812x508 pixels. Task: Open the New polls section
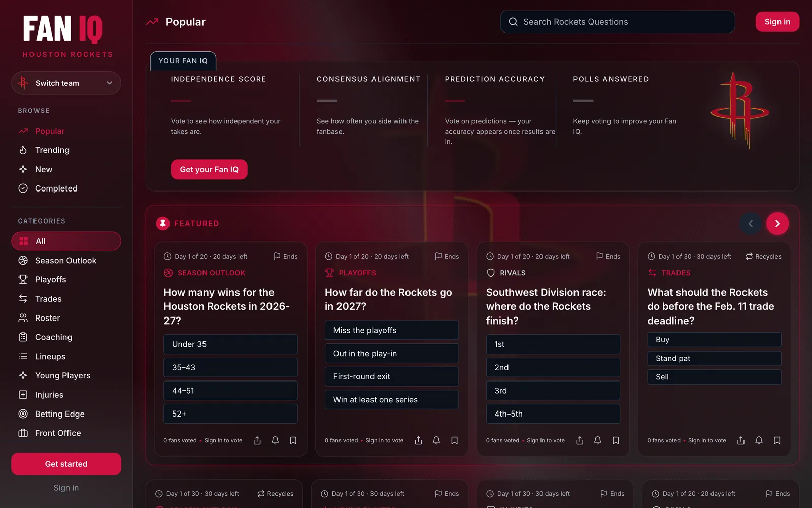pyautogui.click(x=66, y=170)
